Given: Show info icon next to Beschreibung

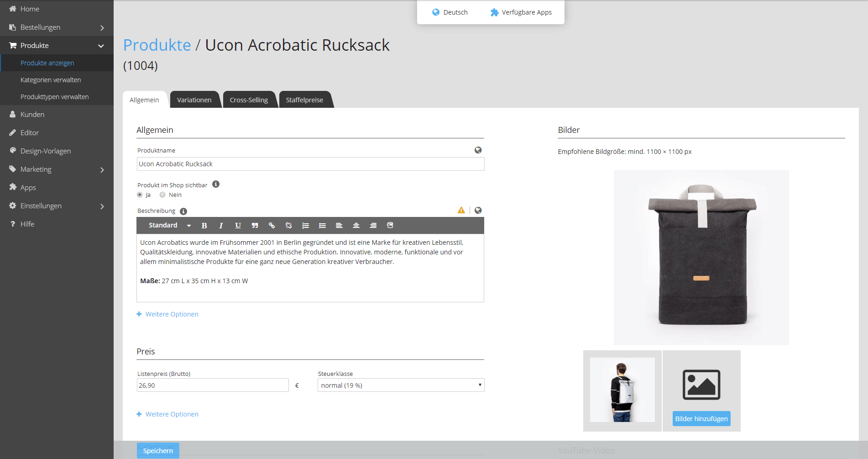Looking at the screenshot, I should click(183, 211).
